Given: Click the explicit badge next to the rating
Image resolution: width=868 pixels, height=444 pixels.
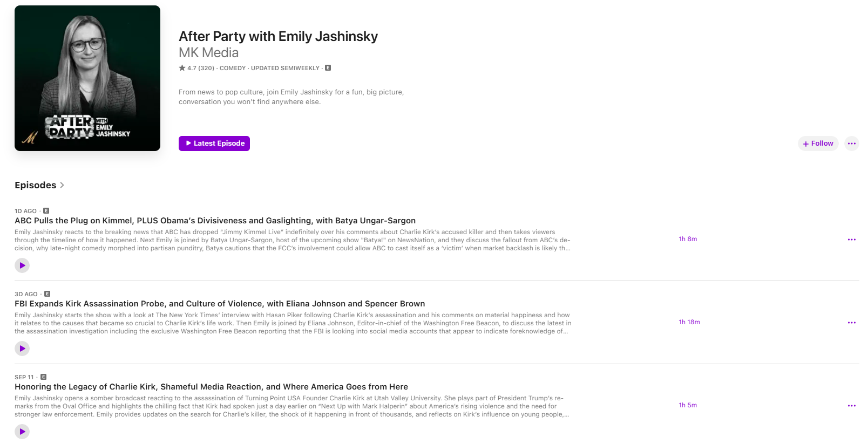Looking at the screenshot, I should point(328,67).
